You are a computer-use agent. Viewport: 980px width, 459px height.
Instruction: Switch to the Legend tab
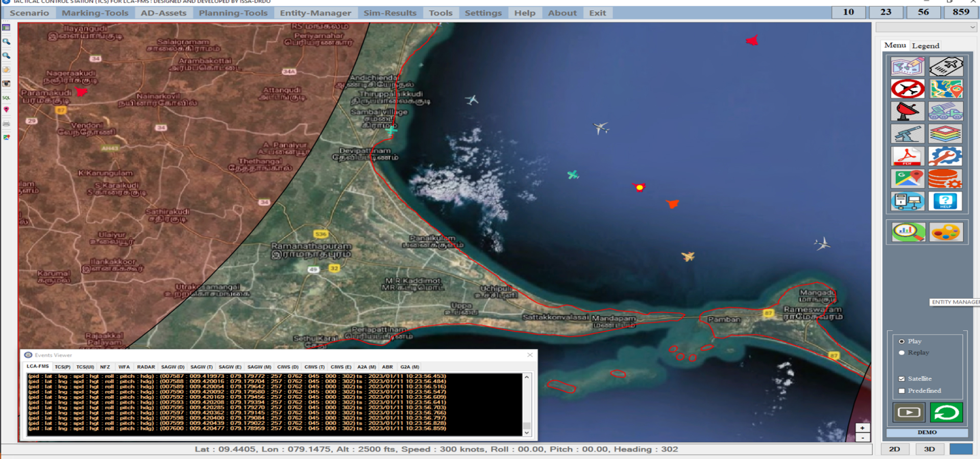point(925,45)
